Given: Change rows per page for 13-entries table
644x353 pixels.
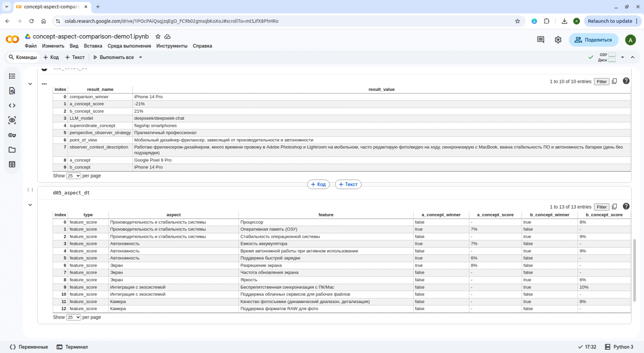Looking at the screenshot, I should point(73,317).
